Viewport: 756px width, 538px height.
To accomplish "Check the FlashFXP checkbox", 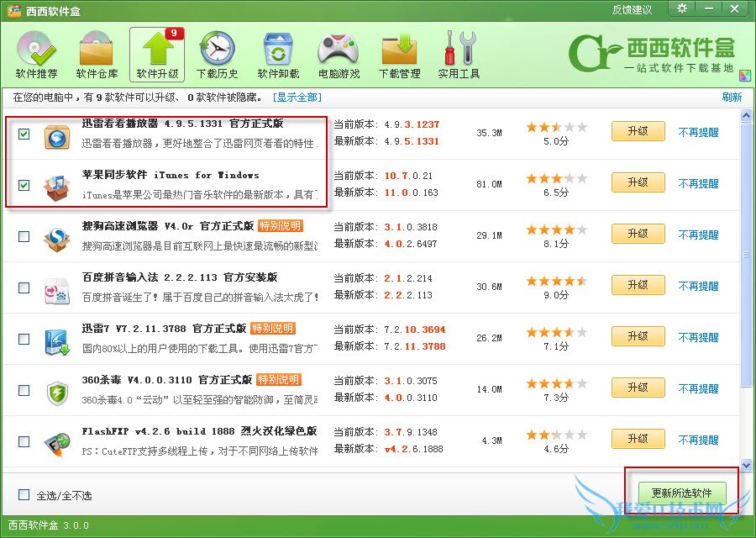I will (24, 441).
